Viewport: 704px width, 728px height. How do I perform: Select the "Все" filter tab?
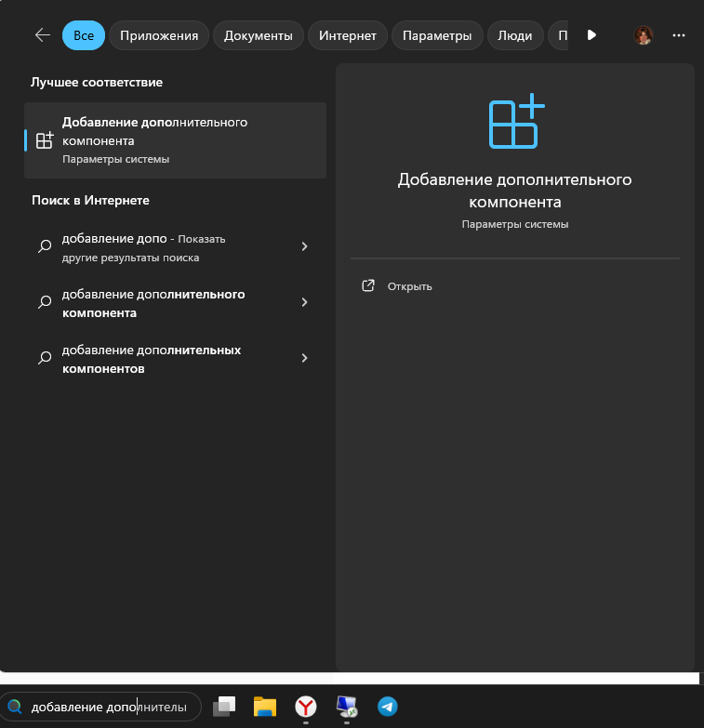pyautogui.click(x=84, y=35)
